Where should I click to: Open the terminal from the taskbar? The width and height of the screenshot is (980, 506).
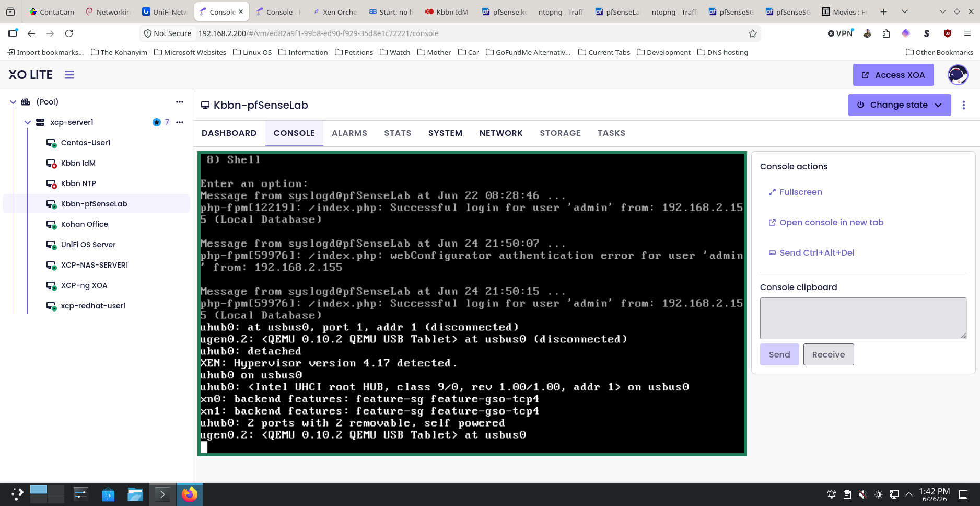[162, 494]
